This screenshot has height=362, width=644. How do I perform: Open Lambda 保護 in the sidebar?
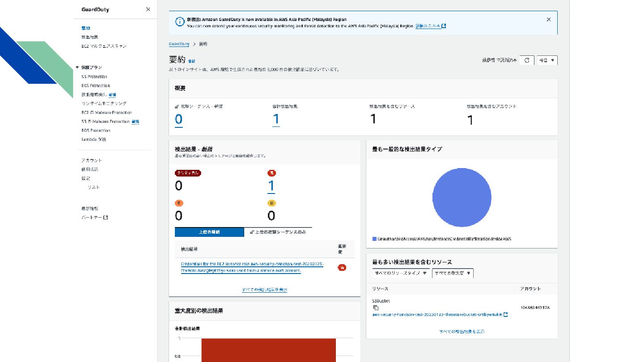94,139
